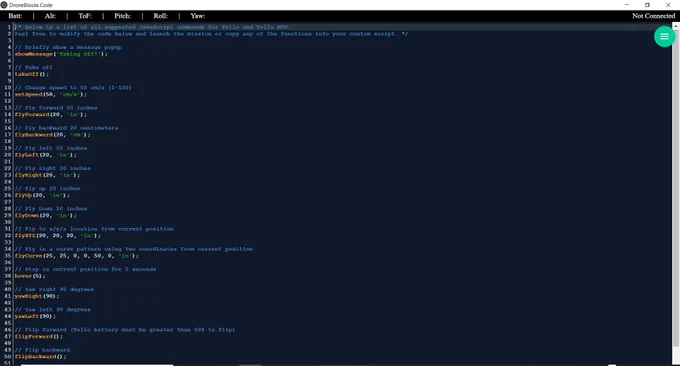Click the flyDown(20, 'in') code line
680x366 pixels.
click(x=46, y=216)
